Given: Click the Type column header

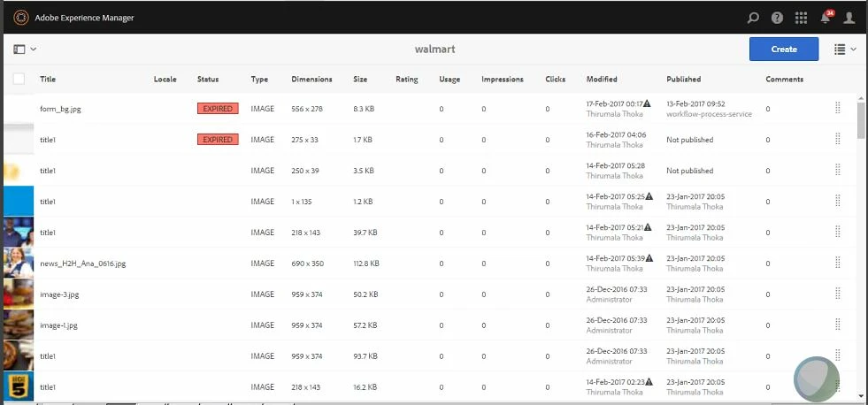Looking at the screenshot, I should 259,79.
